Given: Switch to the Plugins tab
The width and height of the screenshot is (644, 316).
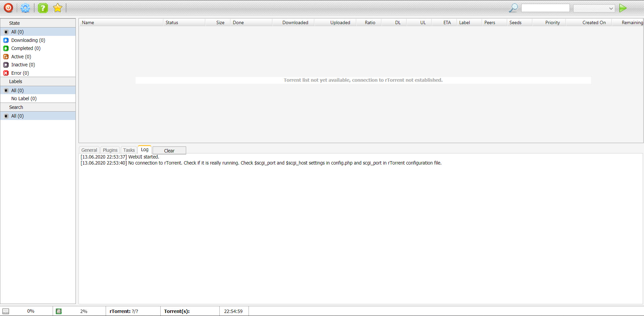Looking at the screenshot, I should coord(110,150).
